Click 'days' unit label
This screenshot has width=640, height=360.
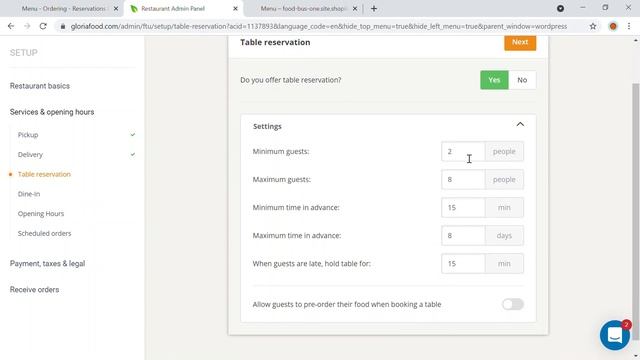(504, 236)
